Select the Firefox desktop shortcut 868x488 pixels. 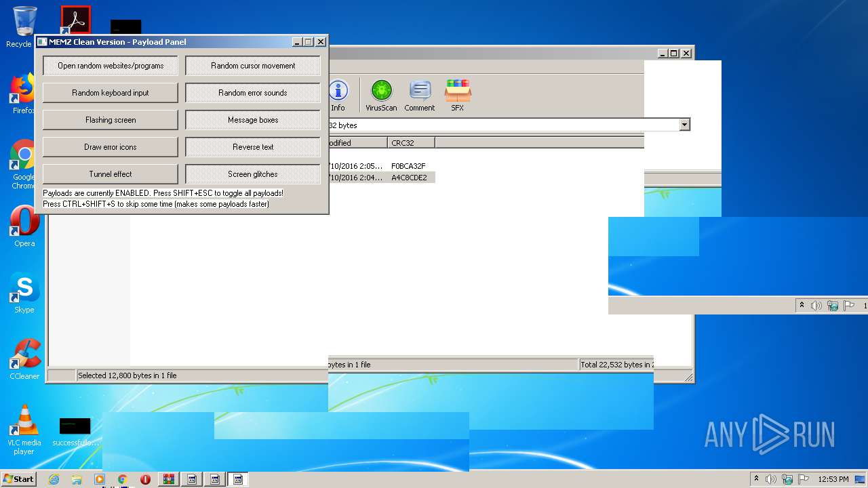(23, 94)
